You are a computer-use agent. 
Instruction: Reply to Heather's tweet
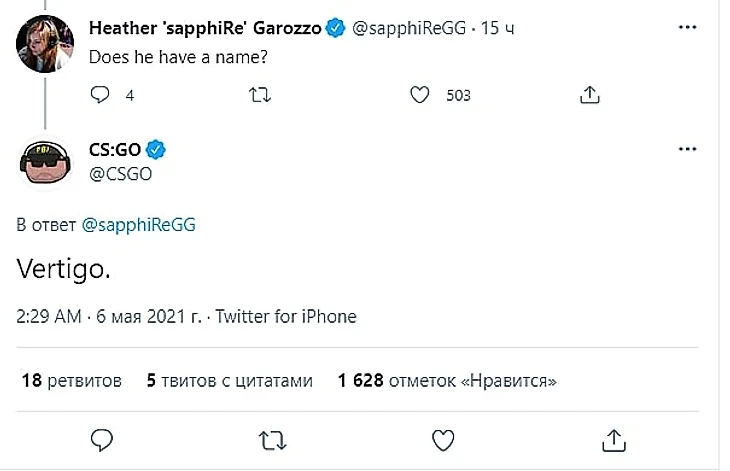[x=100, y=95]
